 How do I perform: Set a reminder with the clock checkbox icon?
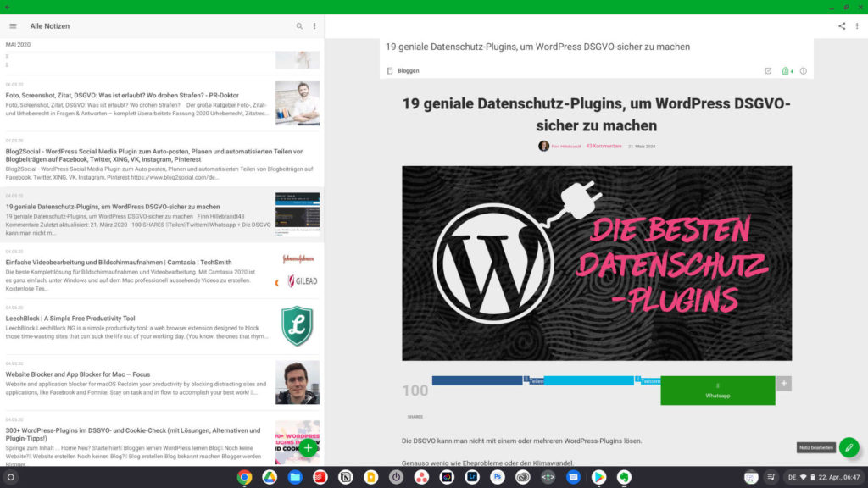tap(768, 71)
